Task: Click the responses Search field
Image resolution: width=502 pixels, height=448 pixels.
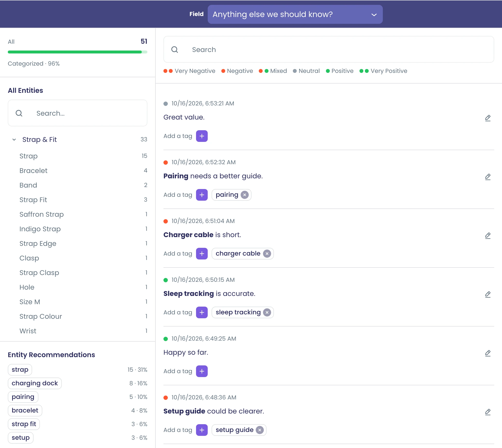Action: pos(329,50)
